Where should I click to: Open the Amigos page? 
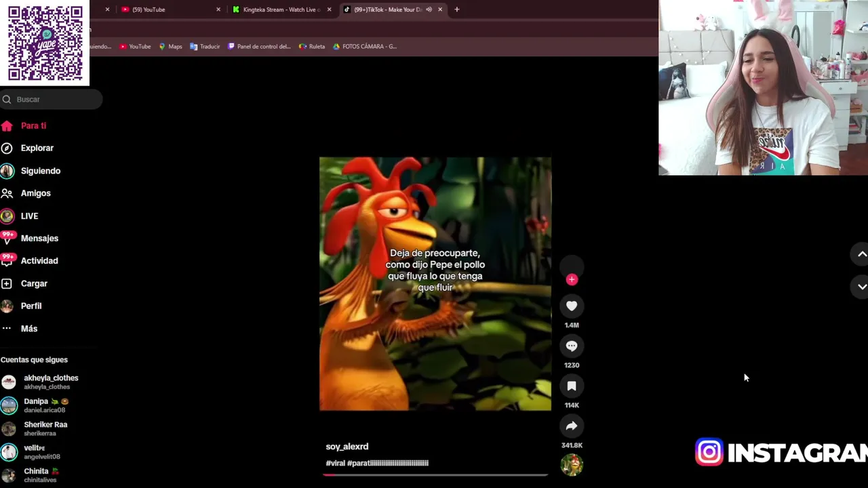pyautogui.click(x=35, y=193)
